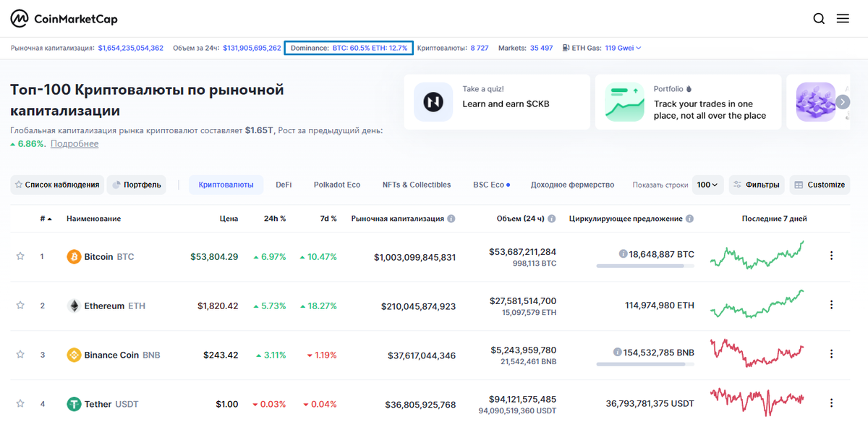Advance promo carousel with right arrow
This screenshot has width=868, height=425.
click(x=843, y=102)
